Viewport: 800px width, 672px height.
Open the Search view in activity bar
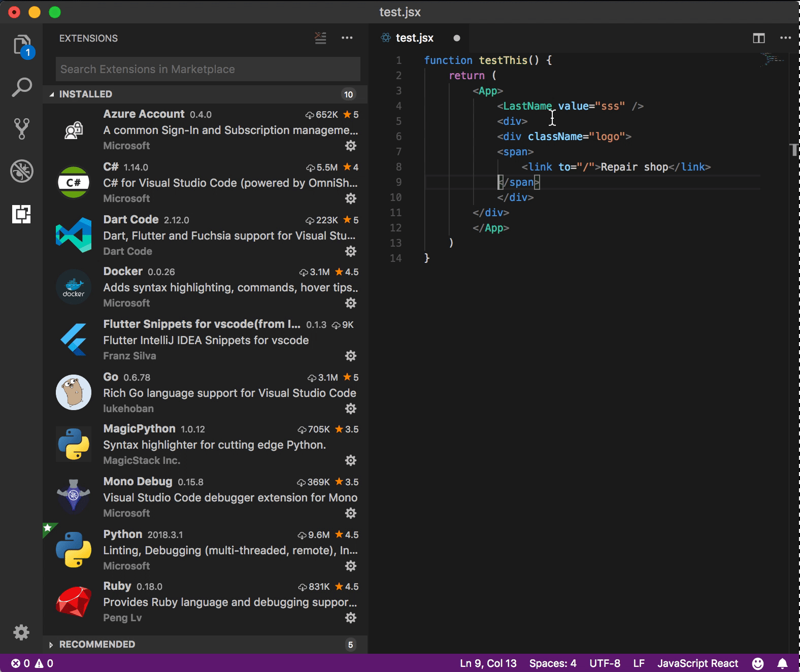tap(22, 87)
